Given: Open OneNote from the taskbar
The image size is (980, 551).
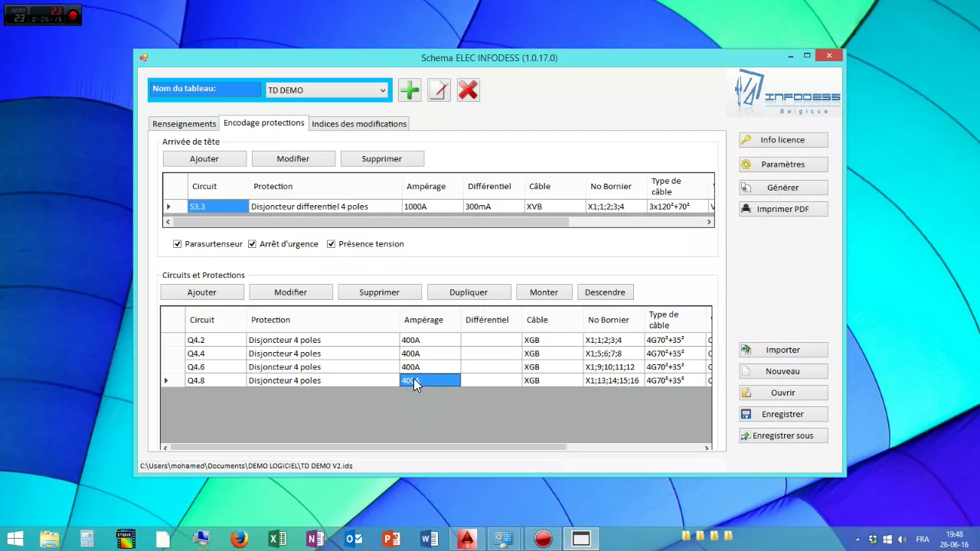Looking at the screenshot, I should pyautogui.click(x=315, y=539).
